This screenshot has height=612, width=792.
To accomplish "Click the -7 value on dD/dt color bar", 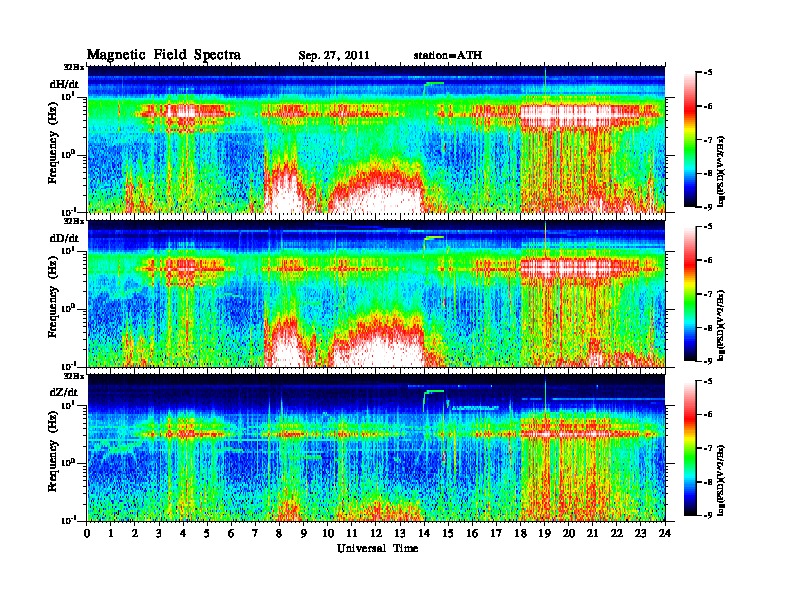I will tap(708, 294).
